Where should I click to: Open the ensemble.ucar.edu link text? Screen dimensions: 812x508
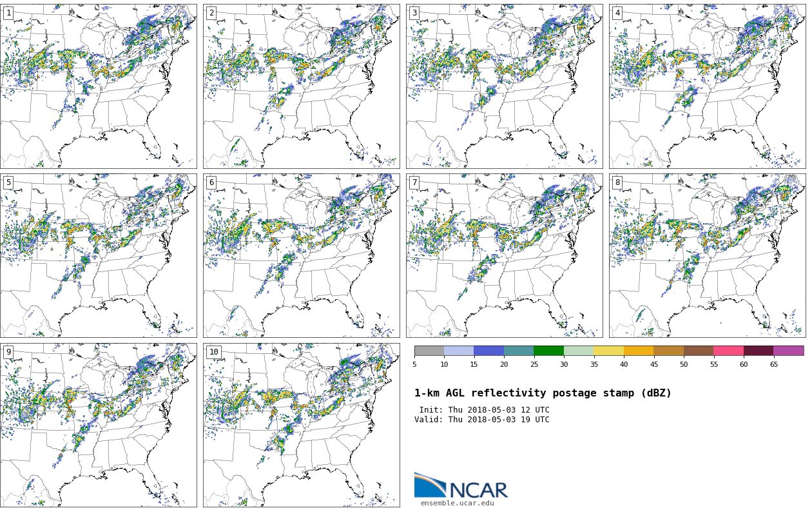pyautogui.click(x=457, y=503)
